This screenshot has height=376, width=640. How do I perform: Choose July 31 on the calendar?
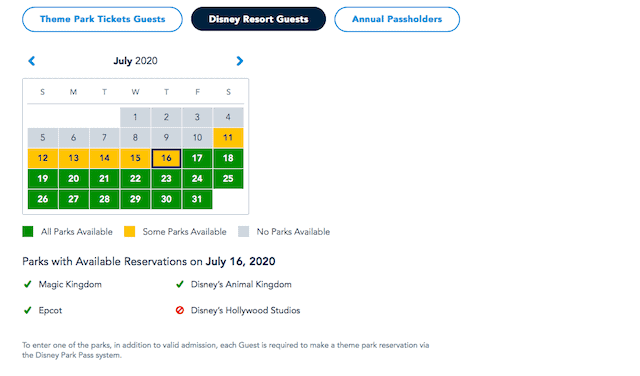pos(197,199)
